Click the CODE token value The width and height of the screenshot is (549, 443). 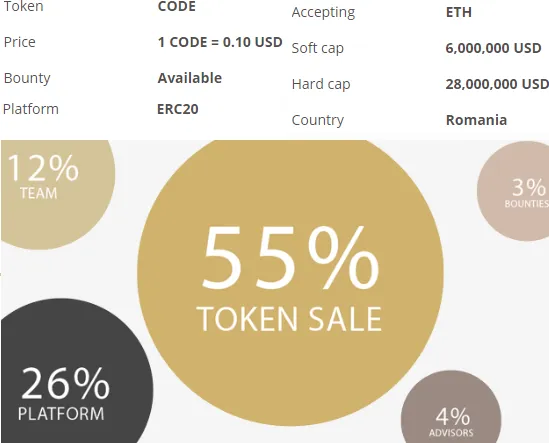coord(176,6)
